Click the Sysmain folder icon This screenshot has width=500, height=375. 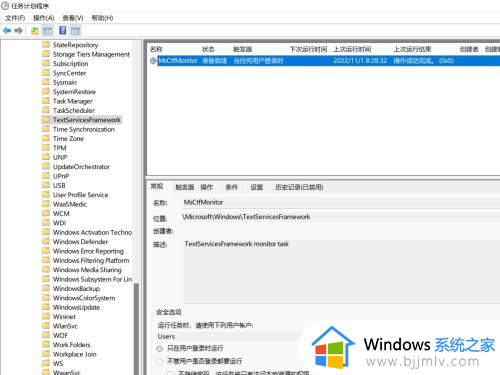tap(46, 82)
